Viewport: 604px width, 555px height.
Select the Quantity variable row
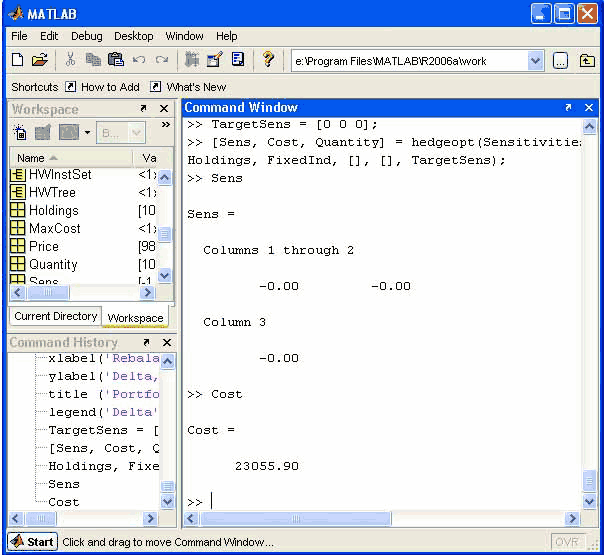[x=83, y=264]
